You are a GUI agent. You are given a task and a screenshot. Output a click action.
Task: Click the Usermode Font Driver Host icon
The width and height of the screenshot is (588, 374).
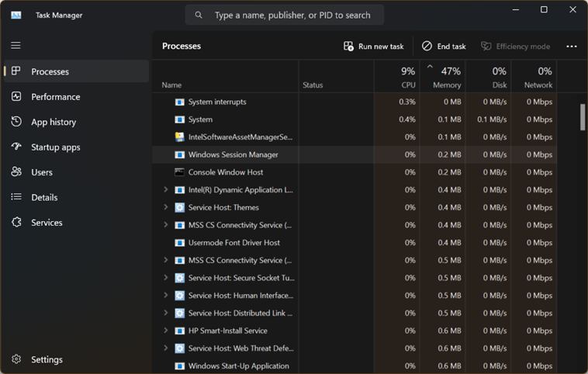(x=180, y=243)
